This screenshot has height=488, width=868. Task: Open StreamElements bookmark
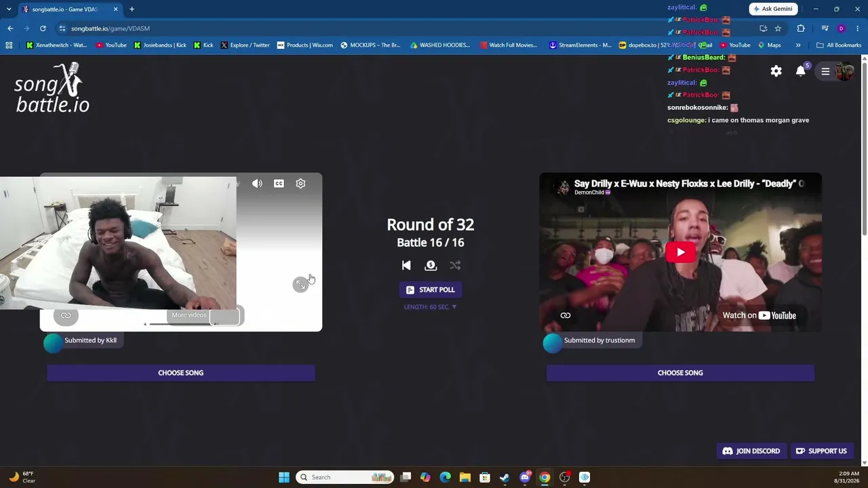(x=580, y=45)
